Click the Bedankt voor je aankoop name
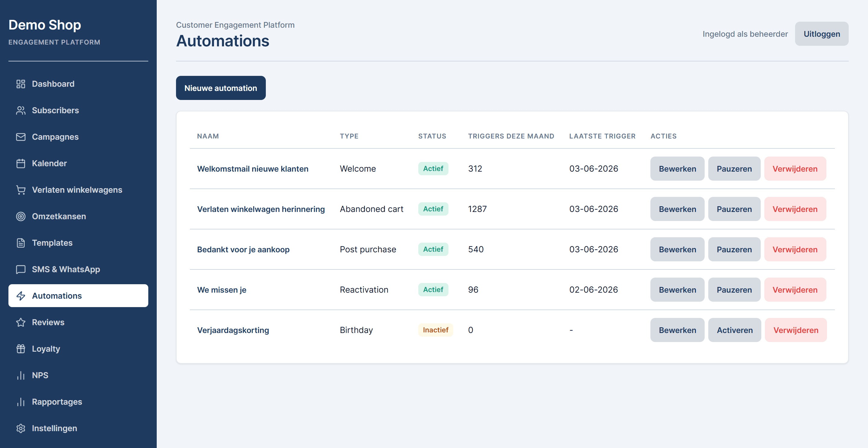 pos(243,249)
